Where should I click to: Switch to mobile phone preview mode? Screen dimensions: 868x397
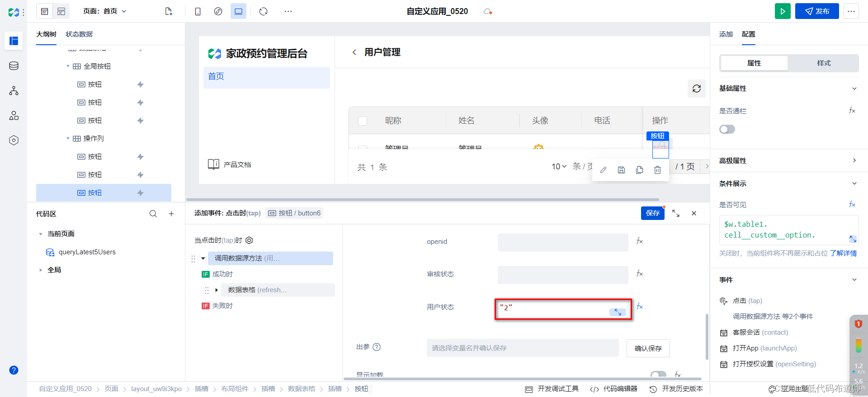[198, 11]
